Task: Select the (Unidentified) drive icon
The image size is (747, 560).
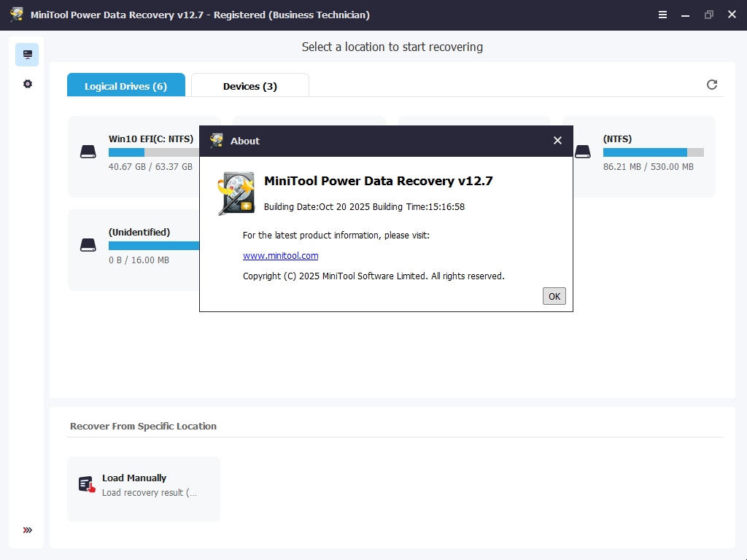Action: [88, 245]
